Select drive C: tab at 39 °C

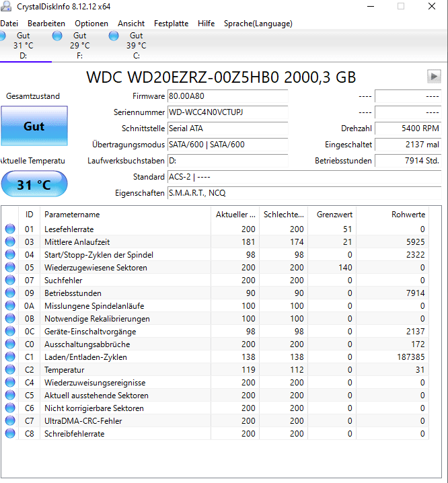136,46
